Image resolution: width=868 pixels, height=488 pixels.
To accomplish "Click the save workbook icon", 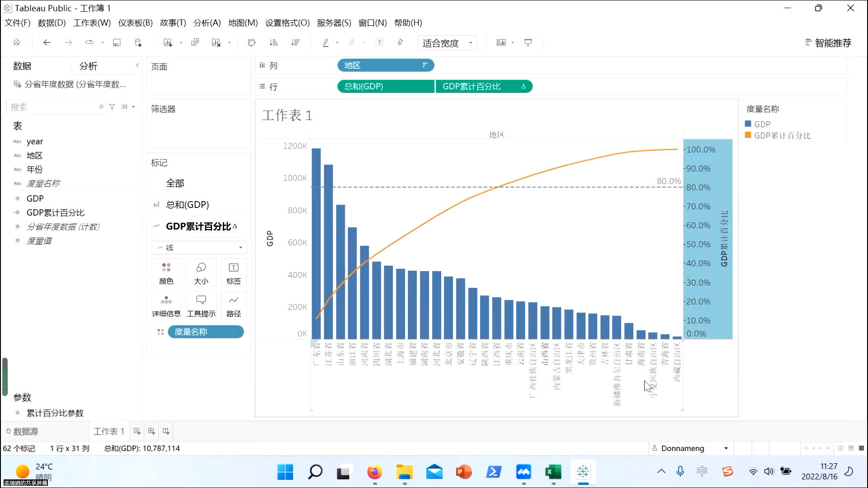I will coord(117,42).
